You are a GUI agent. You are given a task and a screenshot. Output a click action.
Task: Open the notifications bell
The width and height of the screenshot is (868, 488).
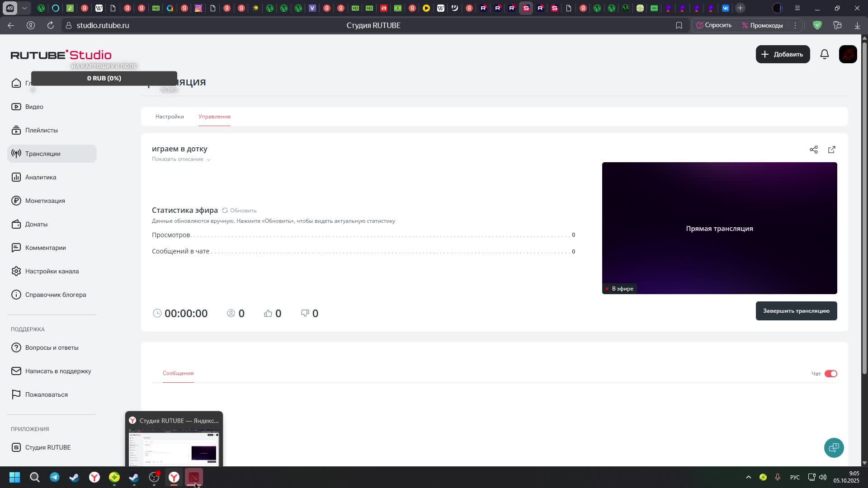click(x=825, y=54)
